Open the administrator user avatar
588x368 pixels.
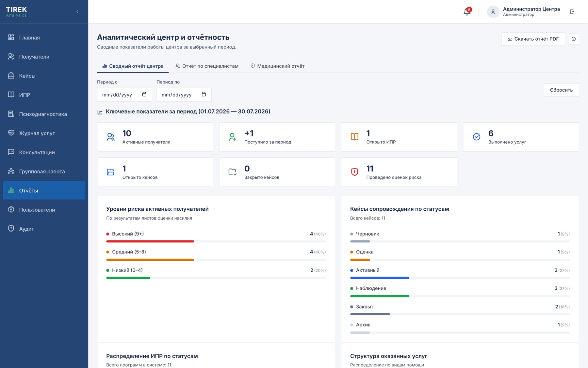(493, 12)
